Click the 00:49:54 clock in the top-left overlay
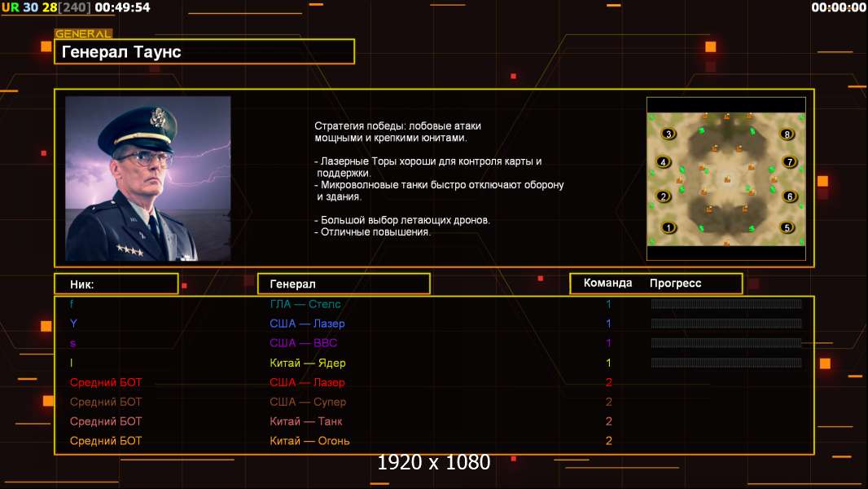 pyautogui.click(x=122, y=7)
